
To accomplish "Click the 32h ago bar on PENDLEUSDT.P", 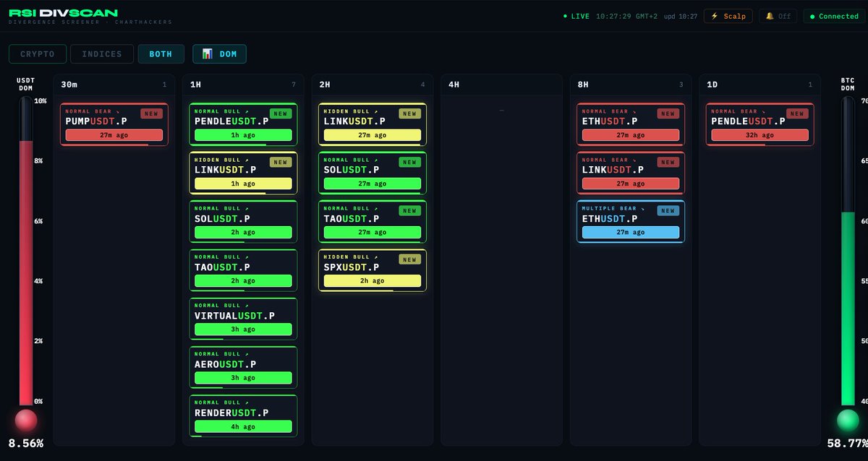I will [760, 135].
